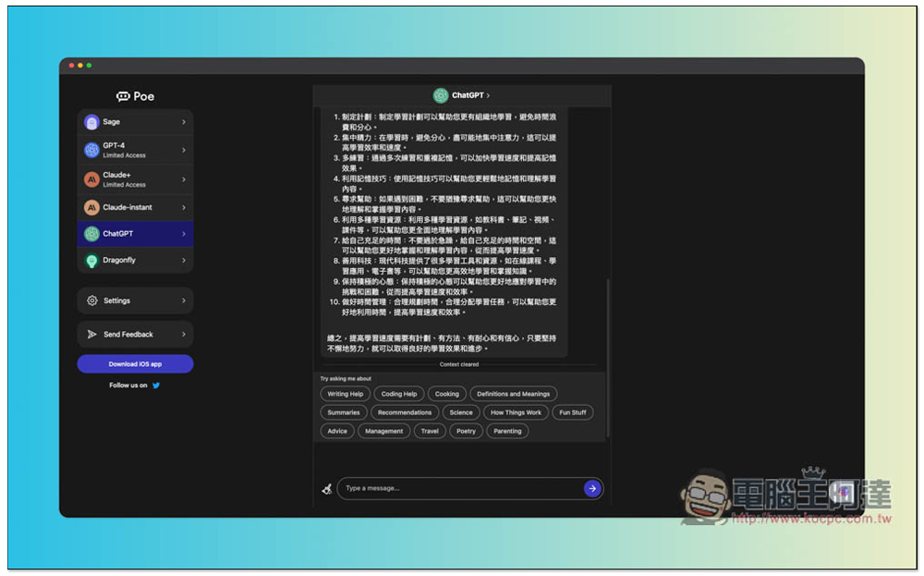Select the Poetry topic chip
This screenshot has width=924, height=576.
click(x=466, y=431)
